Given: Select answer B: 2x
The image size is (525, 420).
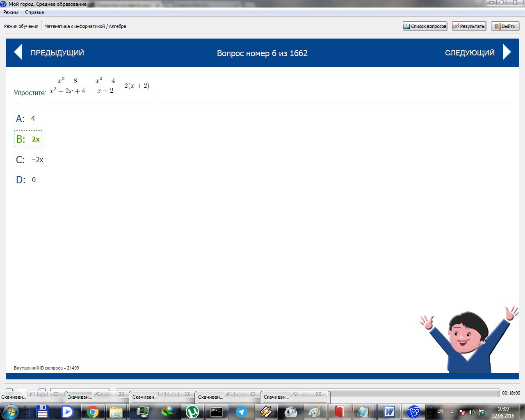Looking at the screenshot, I should click(x=28, y=139).
